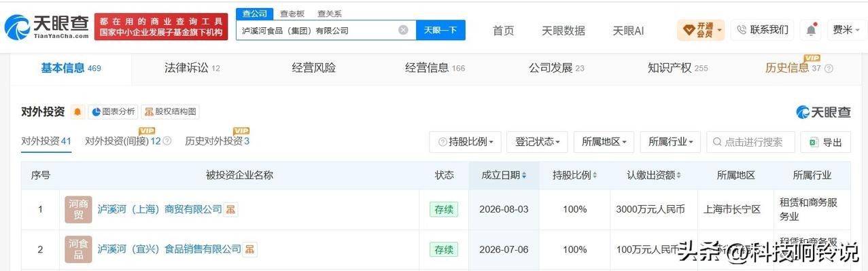Open 天眼AI menu
The height and width of the screenshot is (271, 868).
[628, 30]
